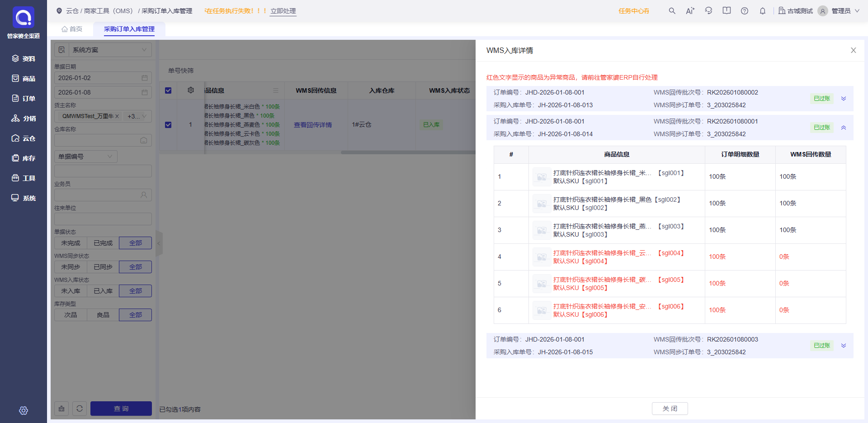Open the notification bell

(763, 11)
